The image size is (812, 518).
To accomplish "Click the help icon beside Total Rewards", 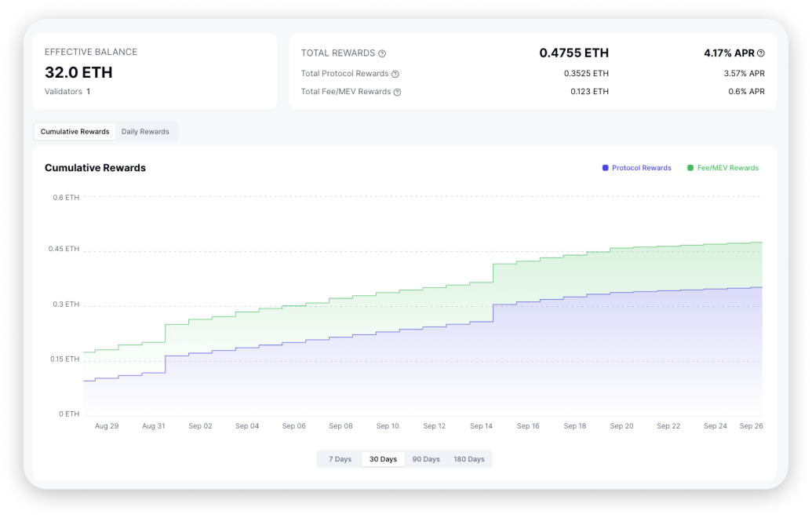I will [x=382, y=53].
